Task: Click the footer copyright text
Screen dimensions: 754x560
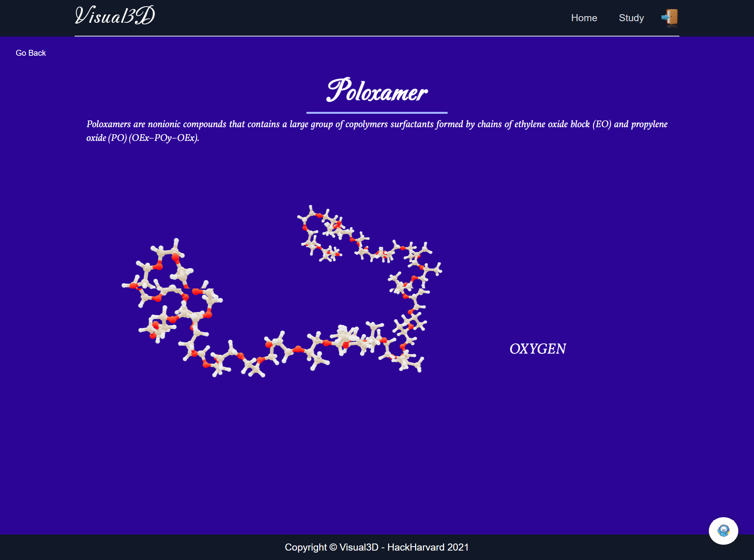Action: click(377, 547)
